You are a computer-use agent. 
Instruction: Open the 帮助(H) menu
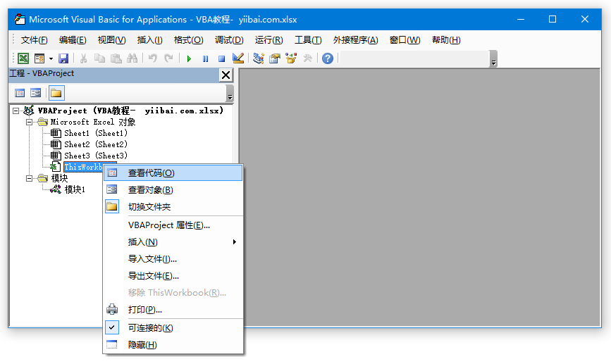click(x=446, y=40)
